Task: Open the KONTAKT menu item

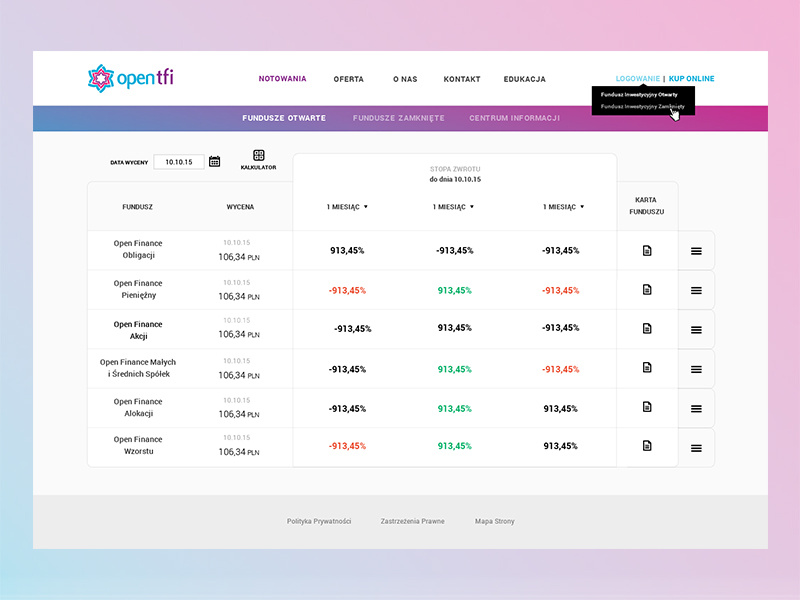Action: (462, 79)
